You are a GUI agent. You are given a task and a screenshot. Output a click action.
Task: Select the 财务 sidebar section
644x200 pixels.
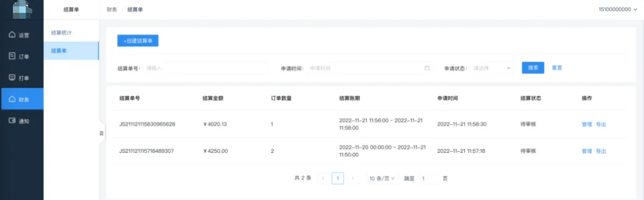click(21, 99)
